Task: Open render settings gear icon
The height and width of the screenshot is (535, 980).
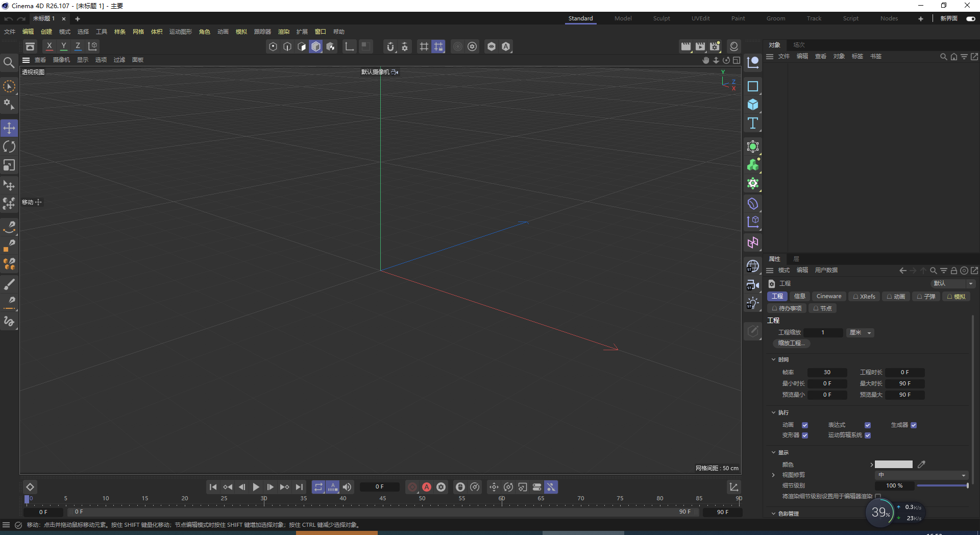Action: coord(715,46)
